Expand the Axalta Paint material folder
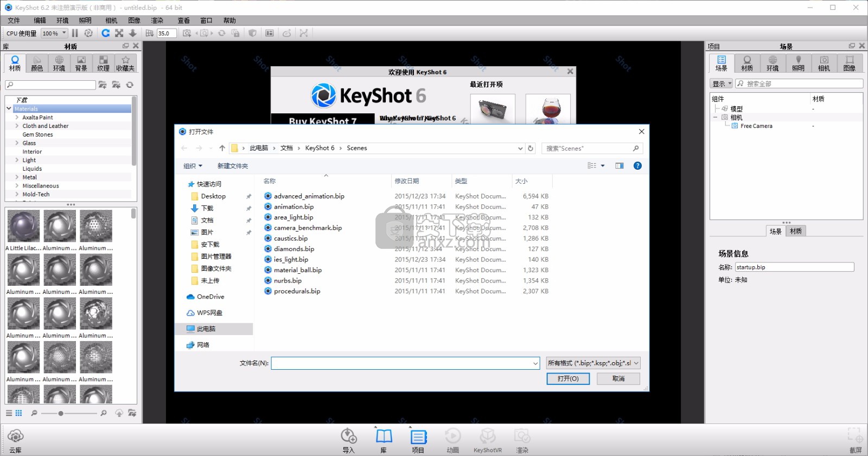868x456 pixels. pos(17,117)
